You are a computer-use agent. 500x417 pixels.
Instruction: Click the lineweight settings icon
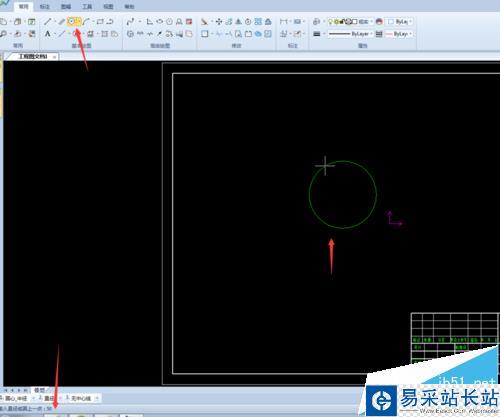coord(317,34)
